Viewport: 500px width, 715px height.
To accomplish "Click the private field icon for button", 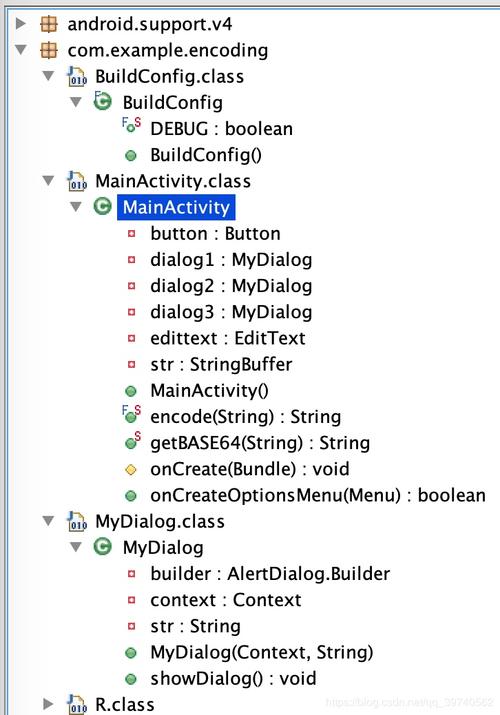I will 131,234.
